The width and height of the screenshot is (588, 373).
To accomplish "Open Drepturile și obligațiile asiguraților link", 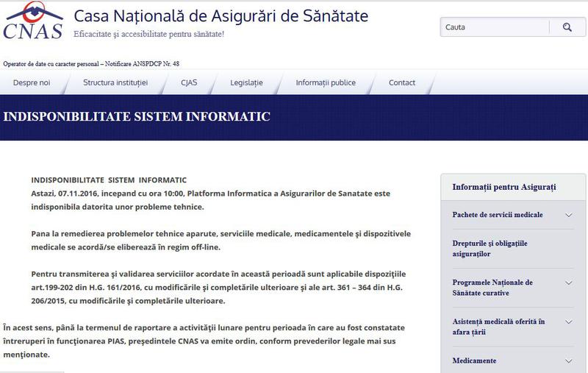I will pyautogui.click(x=490, y=248).
